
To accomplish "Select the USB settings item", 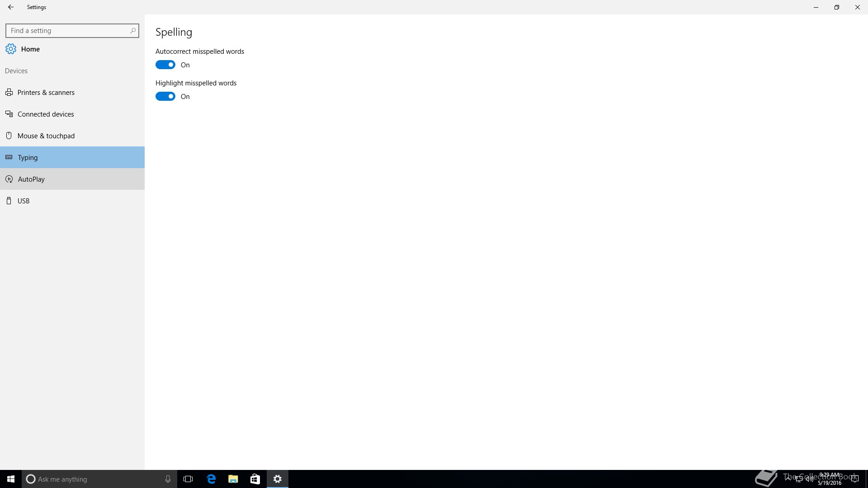I will [x=24, y=201].
